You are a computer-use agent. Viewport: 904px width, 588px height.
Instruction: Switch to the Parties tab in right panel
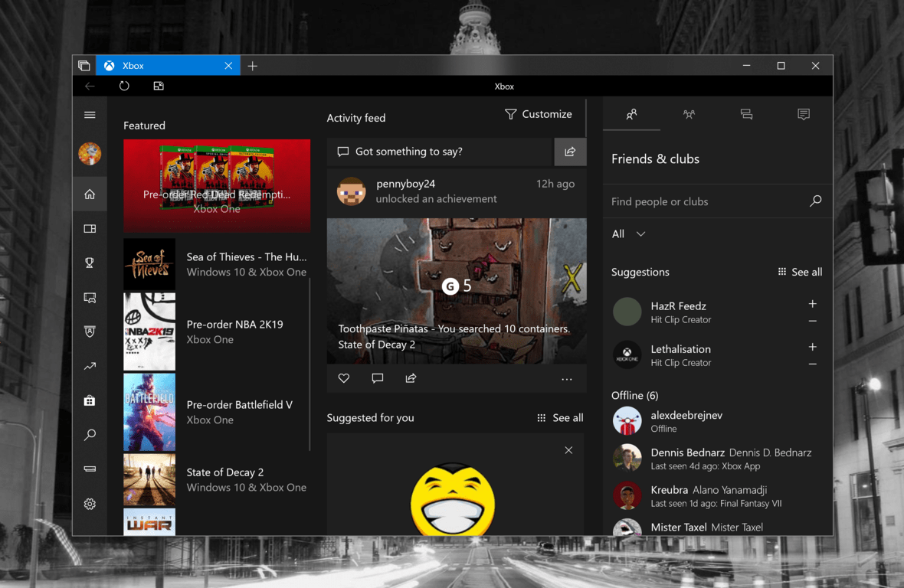pos(689,115)
